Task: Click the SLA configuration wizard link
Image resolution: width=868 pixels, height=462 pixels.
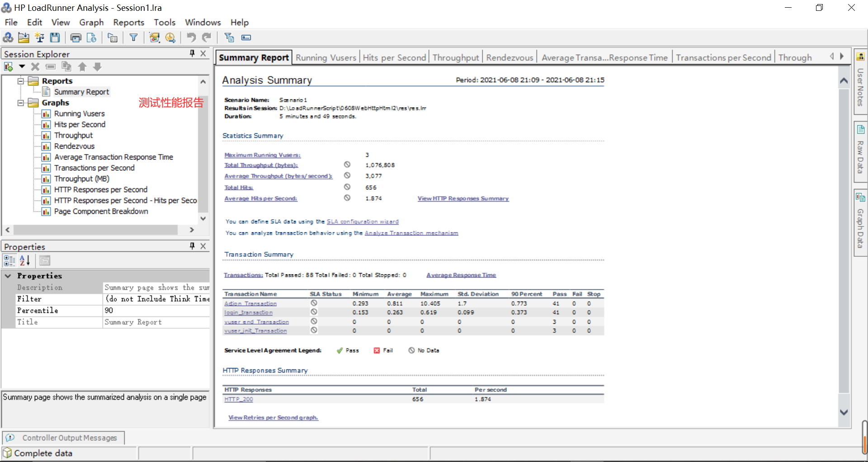Action: pyautogui.click(x=363, y=222)
